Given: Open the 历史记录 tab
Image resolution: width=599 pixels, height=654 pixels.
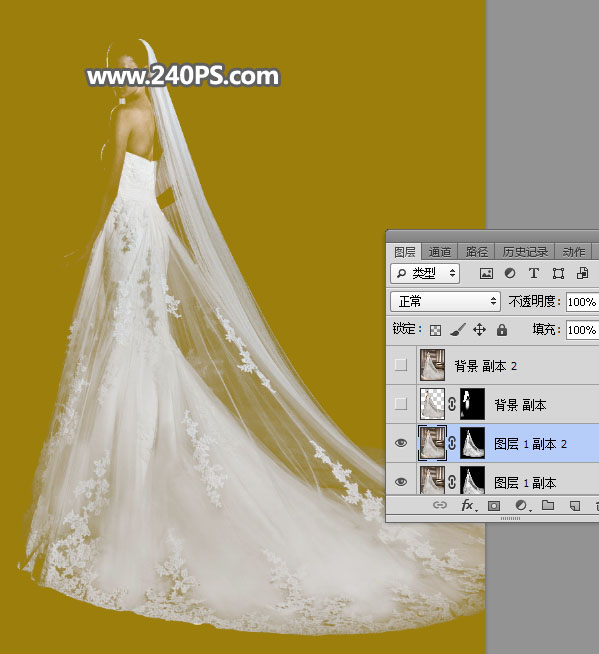Looking at the screenshot, I should [x=525, y=252].
